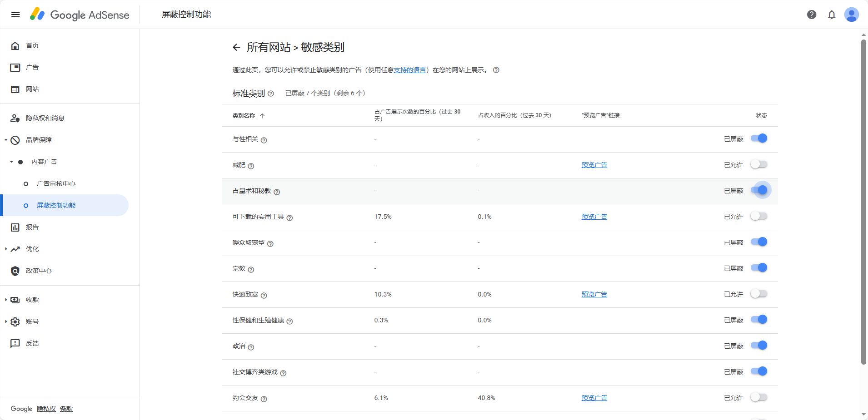
Task: Open the hamburger main menu
Action: tap(15, 15)
